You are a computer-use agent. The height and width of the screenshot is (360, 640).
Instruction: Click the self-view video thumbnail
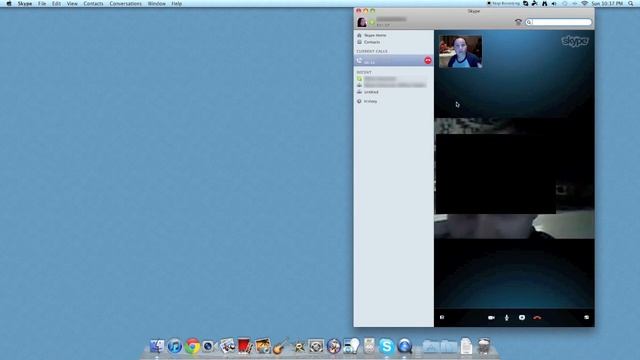(x=460, y=51)
